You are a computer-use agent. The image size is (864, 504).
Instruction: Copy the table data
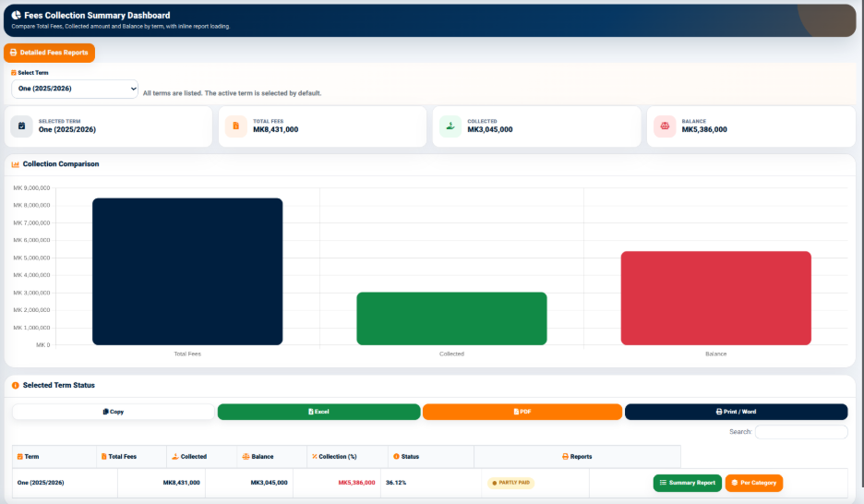pyautogui.click(x=114, y=412)
